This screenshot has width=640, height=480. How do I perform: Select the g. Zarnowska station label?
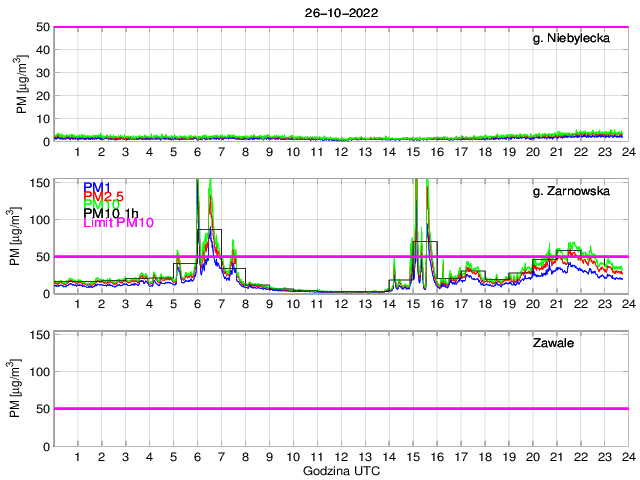point(579,191)
